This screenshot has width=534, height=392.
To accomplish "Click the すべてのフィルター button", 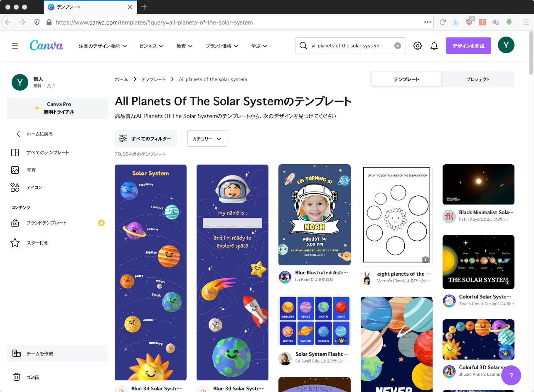I will [145, 138].
